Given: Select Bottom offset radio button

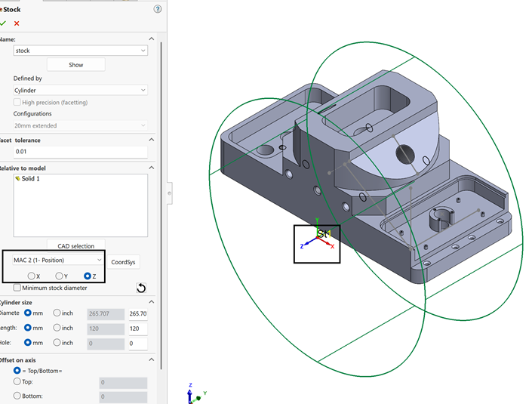Looking at the screenshot, I should [x=17, y=396].
